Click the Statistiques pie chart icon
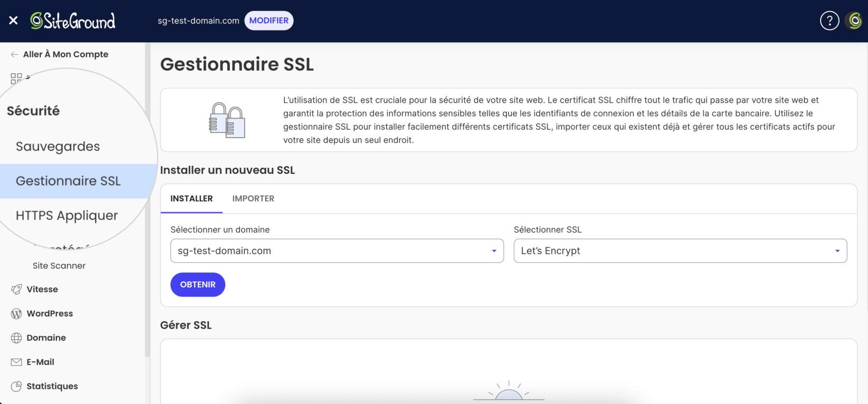This screenshot has width=868, height=404. (x=16, y=386)
